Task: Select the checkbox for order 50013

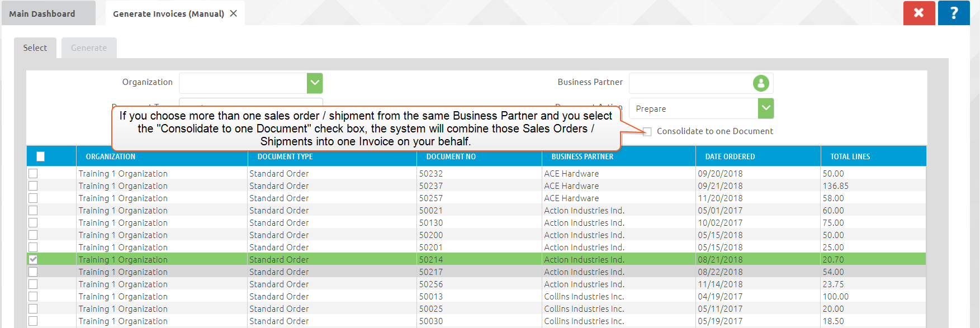Action: [x=33, y=297]
